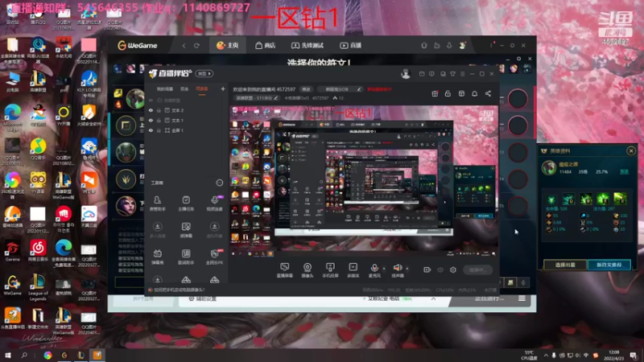Switch to WeGame 主页 tab
644x362 pixels.
pos(227,46)
